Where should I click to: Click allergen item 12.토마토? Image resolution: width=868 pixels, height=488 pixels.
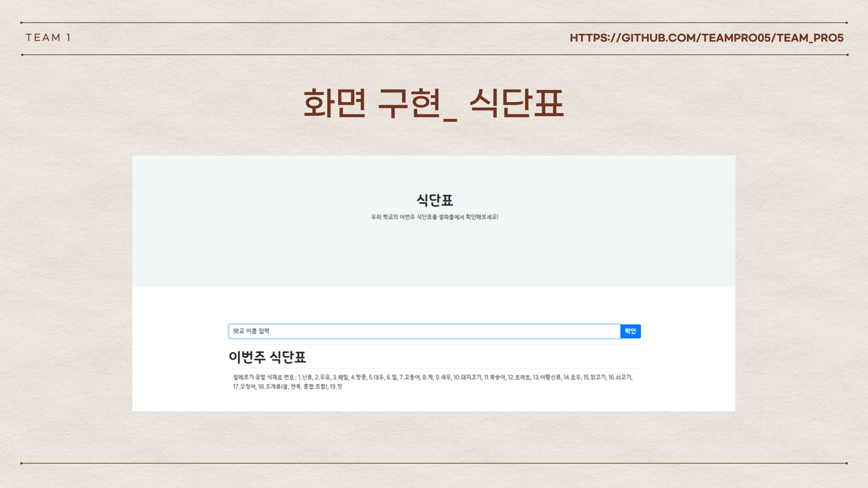pos(519,377)
